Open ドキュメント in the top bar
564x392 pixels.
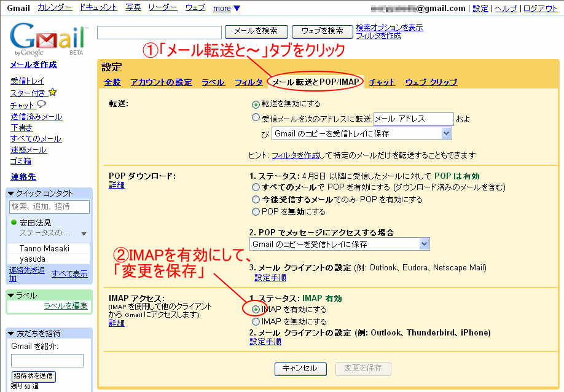click(x=98, y=7)
